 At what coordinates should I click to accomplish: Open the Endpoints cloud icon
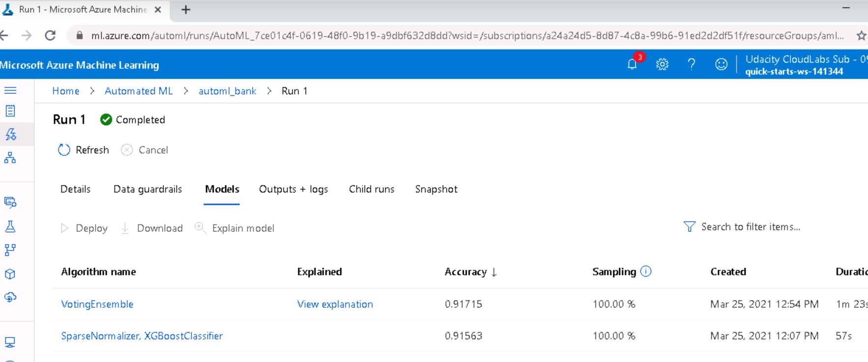click(10, 297)
